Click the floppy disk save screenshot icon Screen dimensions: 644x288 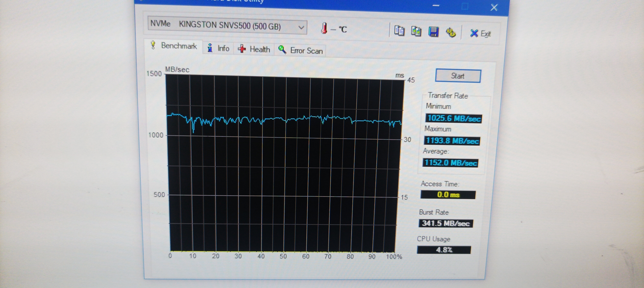433,32
